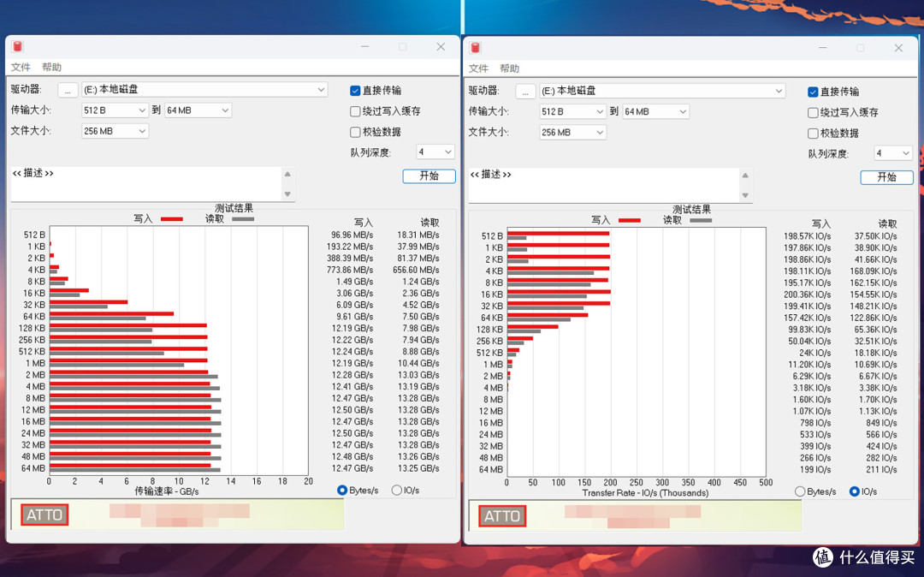Enable 校验数据 checkbox in left window
Viewport: 924px width, 577px height.
tap(355, 132)
